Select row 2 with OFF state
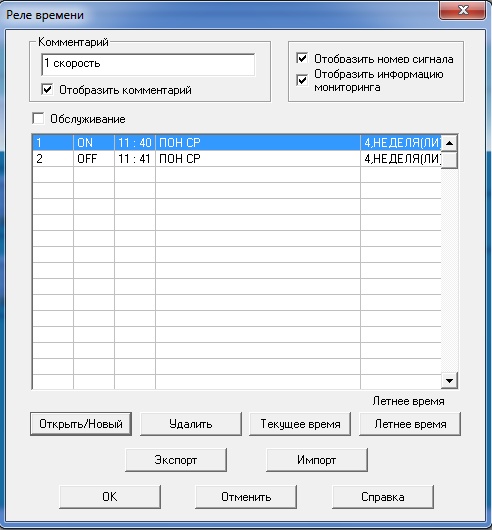The width and height of the screenshot is (492, 530). pyautogui.click(x=237, y=159)
